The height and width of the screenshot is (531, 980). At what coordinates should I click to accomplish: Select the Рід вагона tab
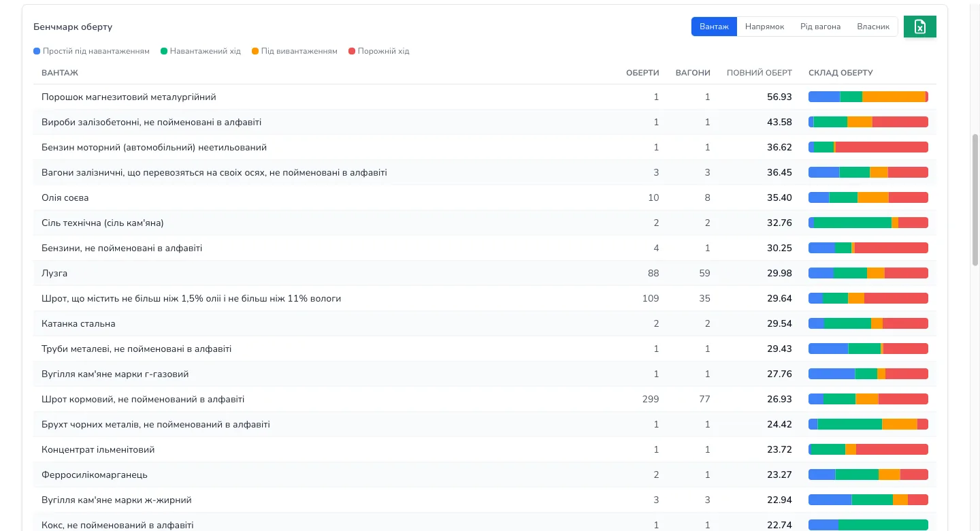coord(820,27)
